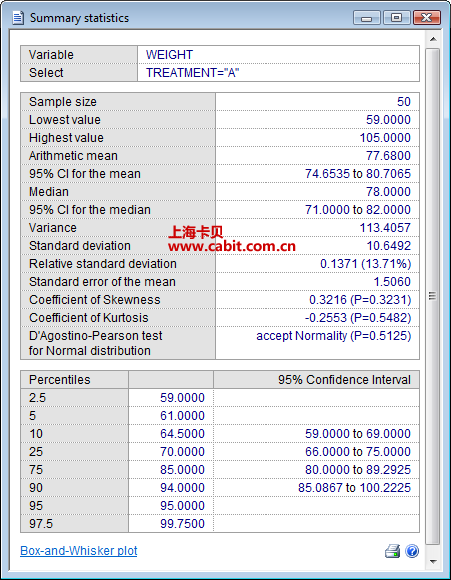
Task: Click the scrollbar down arrow
Action: click(433, 562)
